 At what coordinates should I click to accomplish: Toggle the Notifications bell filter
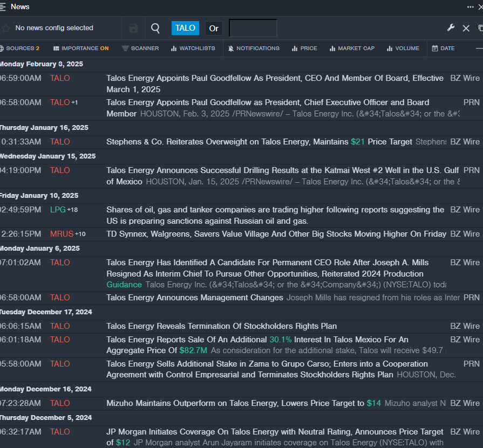point(254,49)
